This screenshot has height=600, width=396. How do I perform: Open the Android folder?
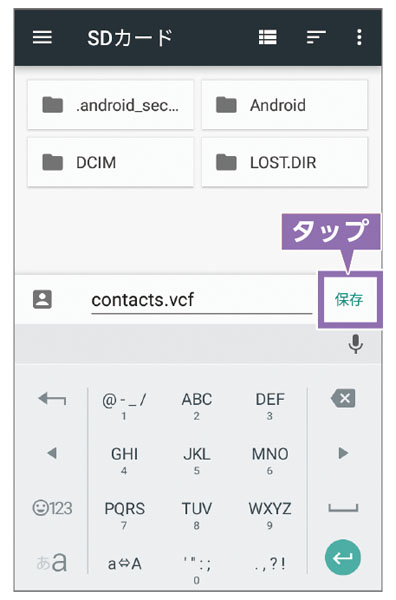pyautogui.click(x=285, y=105)
